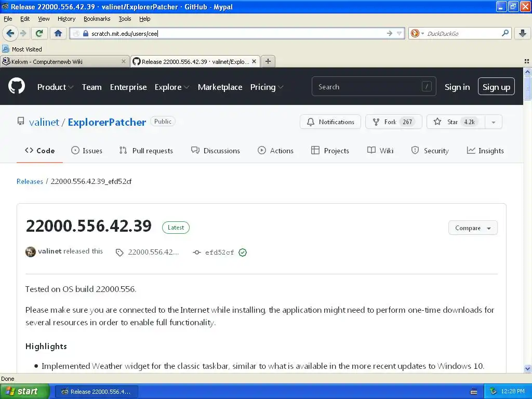Open the Wiki tab

pos(380,151)
